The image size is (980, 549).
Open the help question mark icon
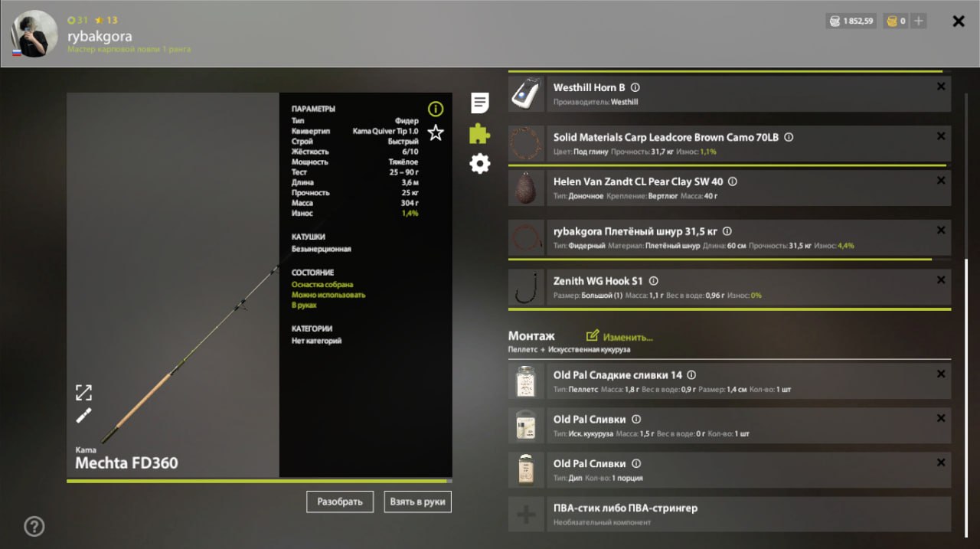click(34, 526)
